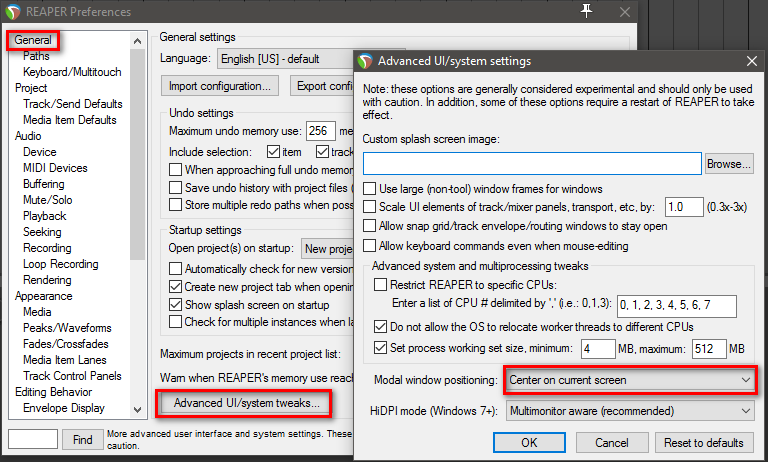Open Mute/Solo settings page
Viewport: 768px width, 462px height.
pyautogui.click(x=48, y=200)
